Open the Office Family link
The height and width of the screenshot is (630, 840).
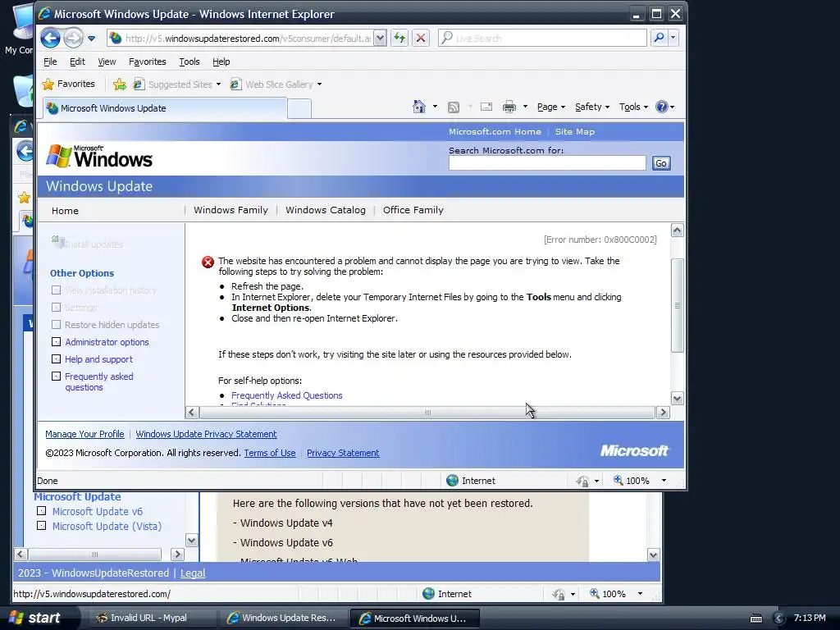pyautogui.click(x=413, y=210)
